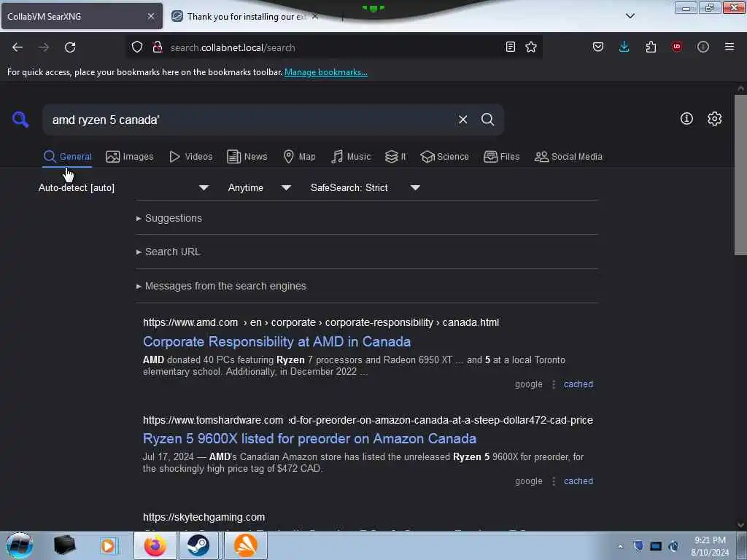Open the tracking protection shield icon
The image size is (747, 560).
click(137, 47)
